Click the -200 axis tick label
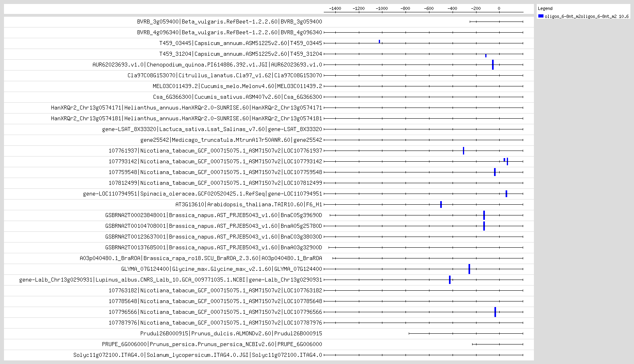This screenshot has height=364, width=634. point(476,8)
